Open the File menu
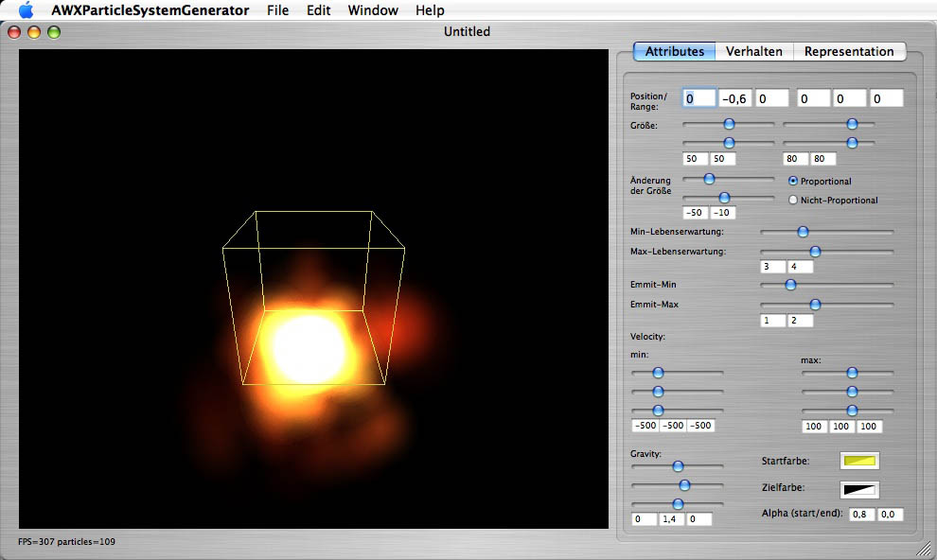937x560 pixels. [278, 10]
